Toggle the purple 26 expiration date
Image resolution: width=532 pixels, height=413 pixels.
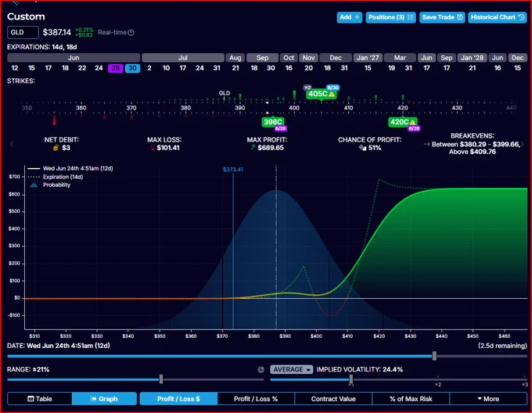pos(115,68)
